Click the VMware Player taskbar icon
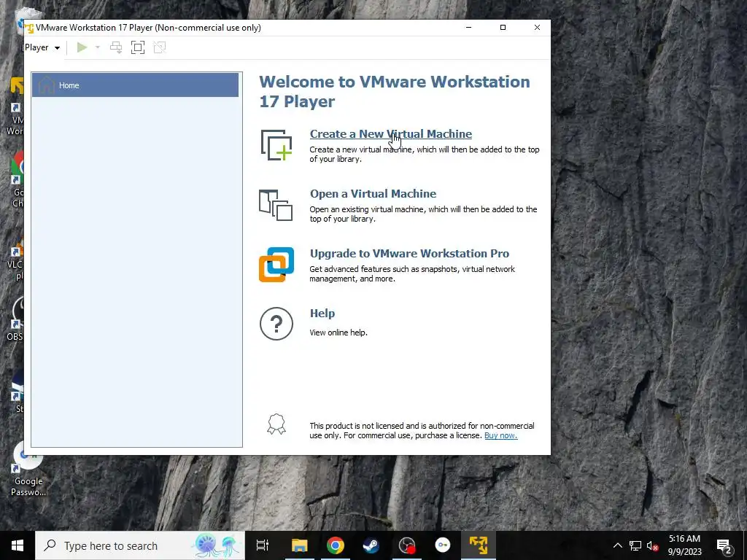The image size is (747, 560). [479, 545]
